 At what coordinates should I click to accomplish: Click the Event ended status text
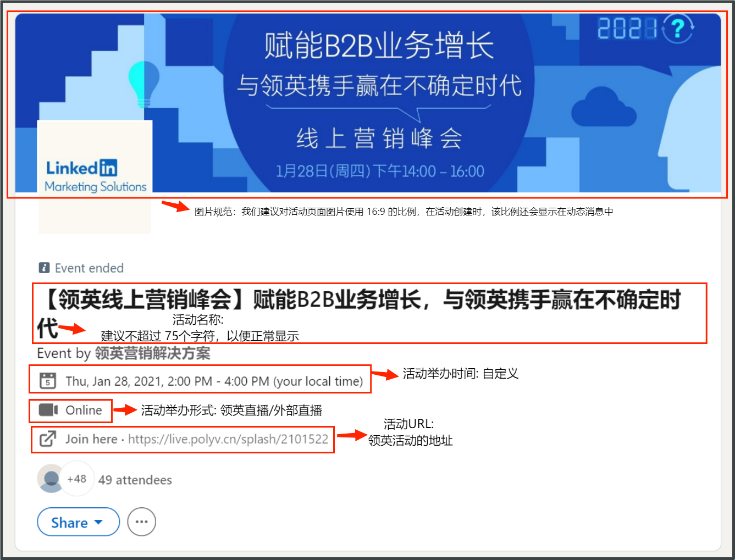tap(89, 268)
